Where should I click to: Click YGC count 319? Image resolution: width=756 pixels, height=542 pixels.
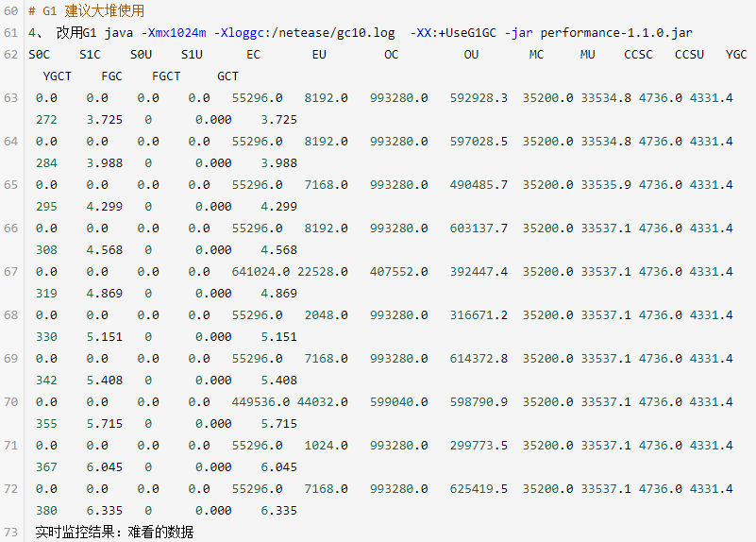point(46,293)
